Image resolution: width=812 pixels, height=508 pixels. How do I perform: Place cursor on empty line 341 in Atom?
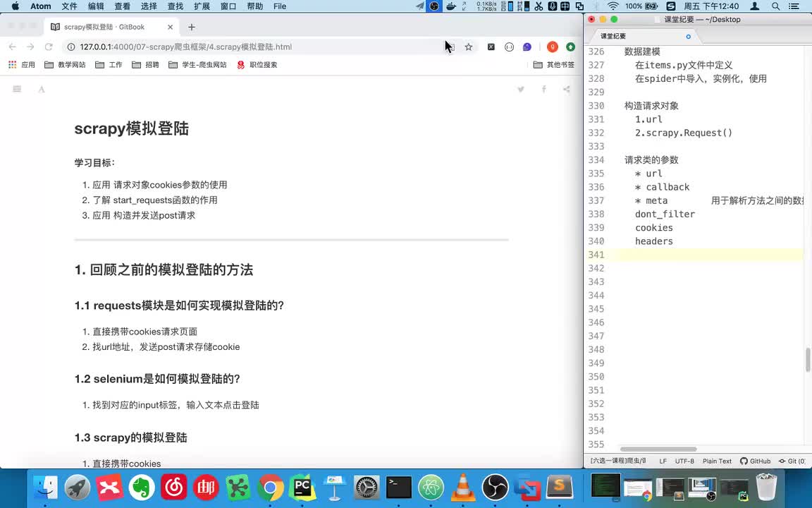pyautogui.click(x=710, y=255)
